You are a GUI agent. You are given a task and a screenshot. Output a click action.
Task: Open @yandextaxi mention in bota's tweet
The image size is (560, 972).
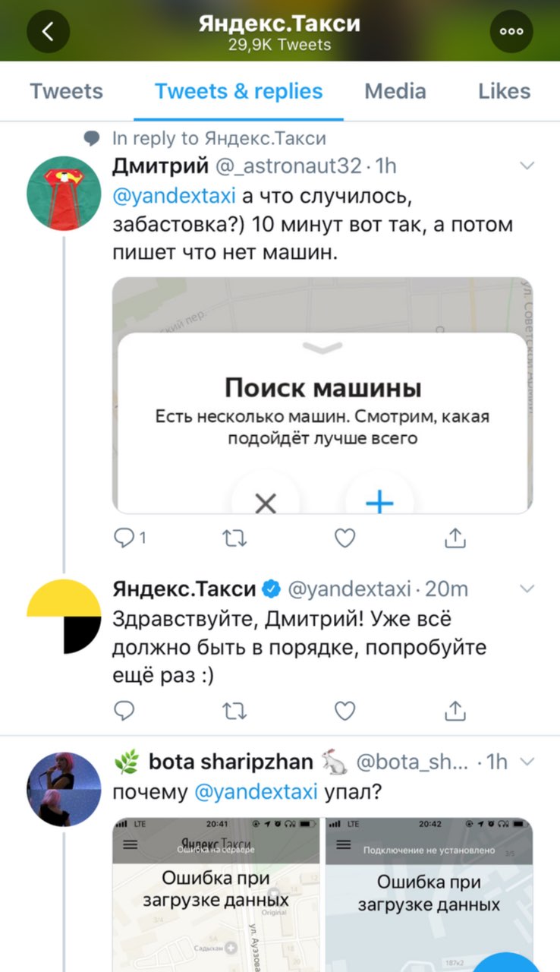coord(256,792)
